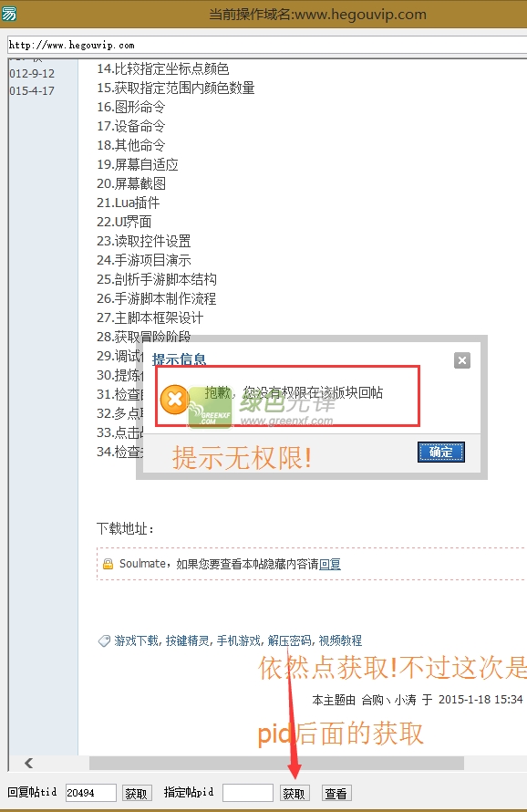Viewport: 527px width, 812px height.
Task: Open the 回复 link in hidden content notice
Action: coord(330,564)
